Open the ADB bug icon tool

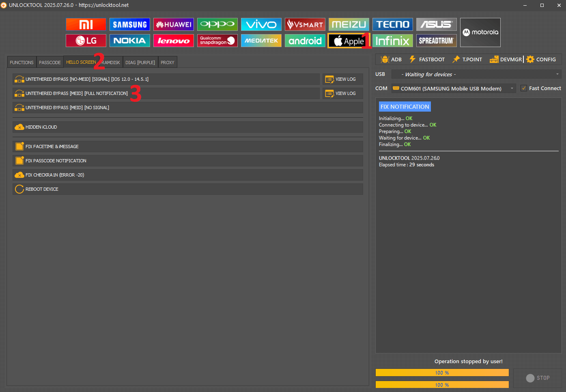[x=391, y=59]
